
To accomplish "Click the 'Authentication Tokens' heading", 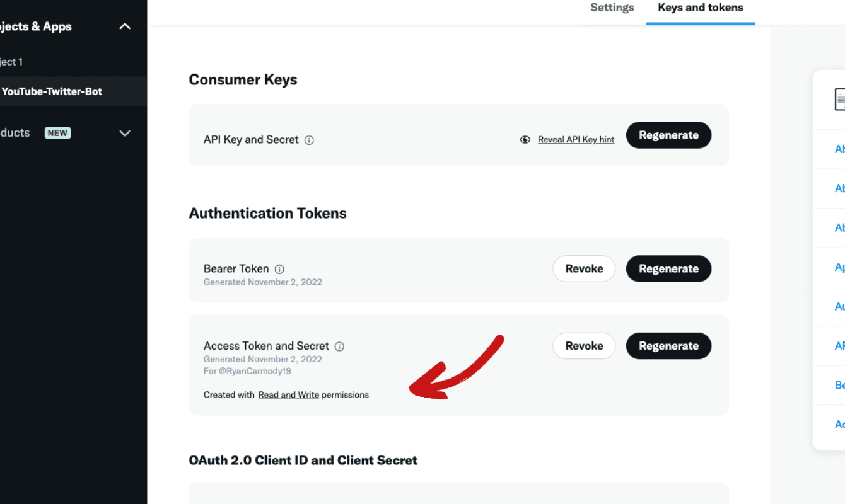I will 267,214.
